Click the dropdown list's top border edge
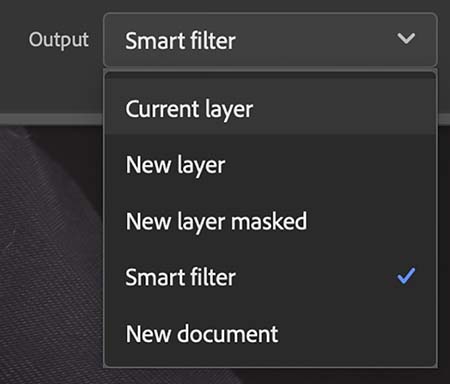 [x=270, y=71]
